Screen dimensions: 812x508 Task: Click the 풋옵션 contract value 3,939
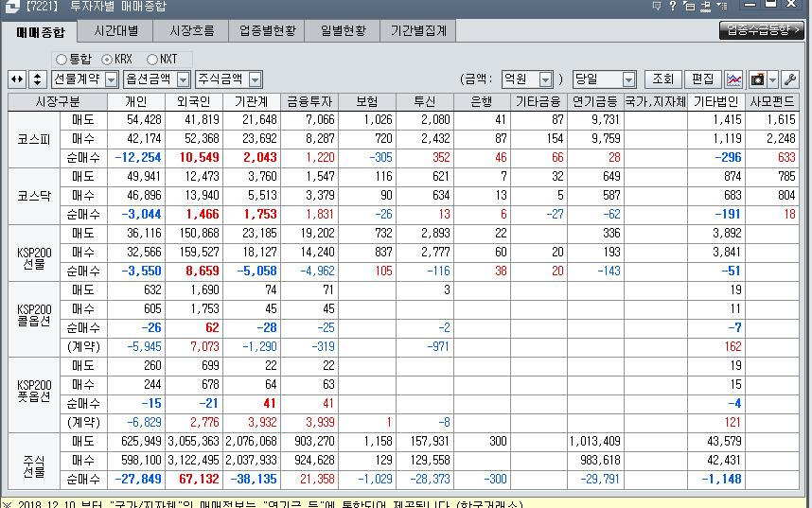pos(320,422)
